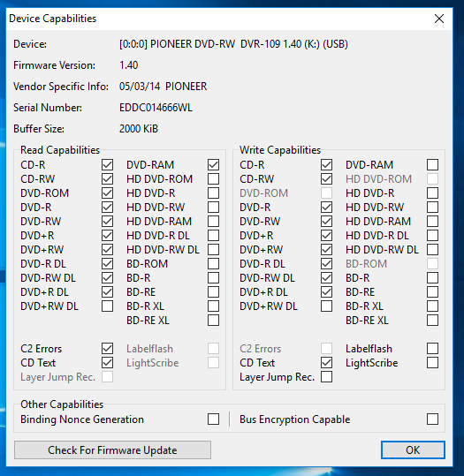The height and width of the screenshot is (476, 464).
Task: Toggle HD DVD-R DL checkbox under Write Capabilities
Action: pyautogui.click(x=432, y=236)
